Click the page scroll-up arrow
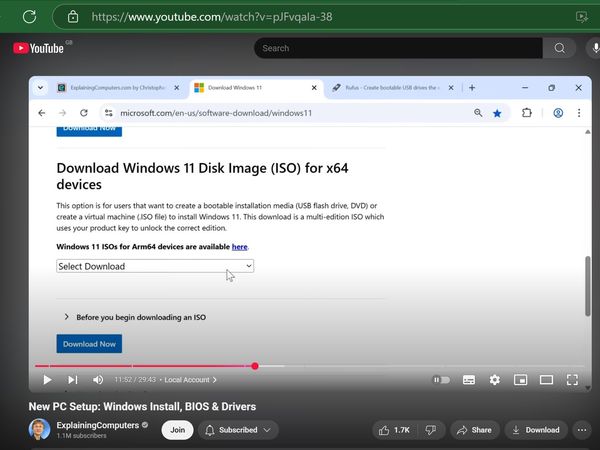 click(x=587, y=132)
